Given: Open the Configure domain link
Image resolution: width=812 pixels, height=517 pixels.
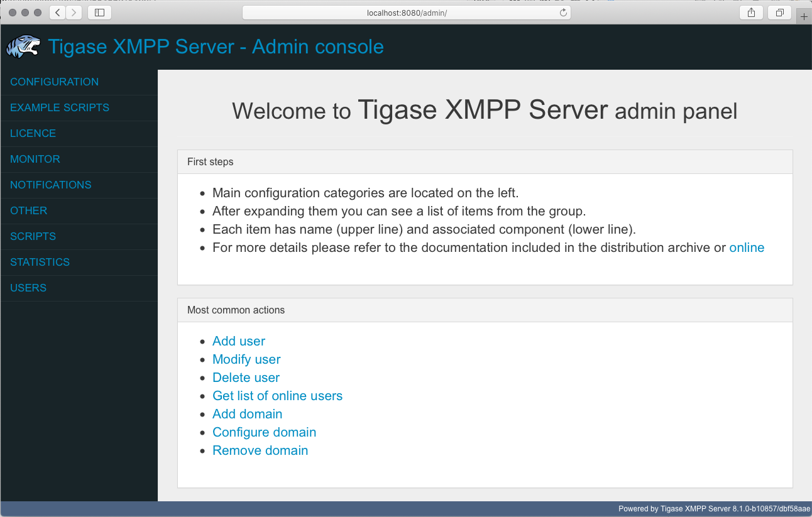Looking at the screenshot, I should (264, 432).
